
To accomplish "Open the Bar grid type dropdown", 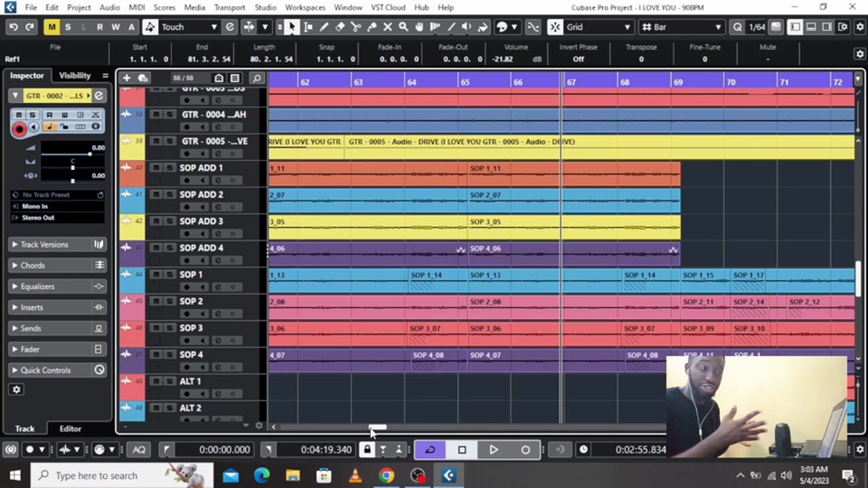I will (x=681, y=27).
